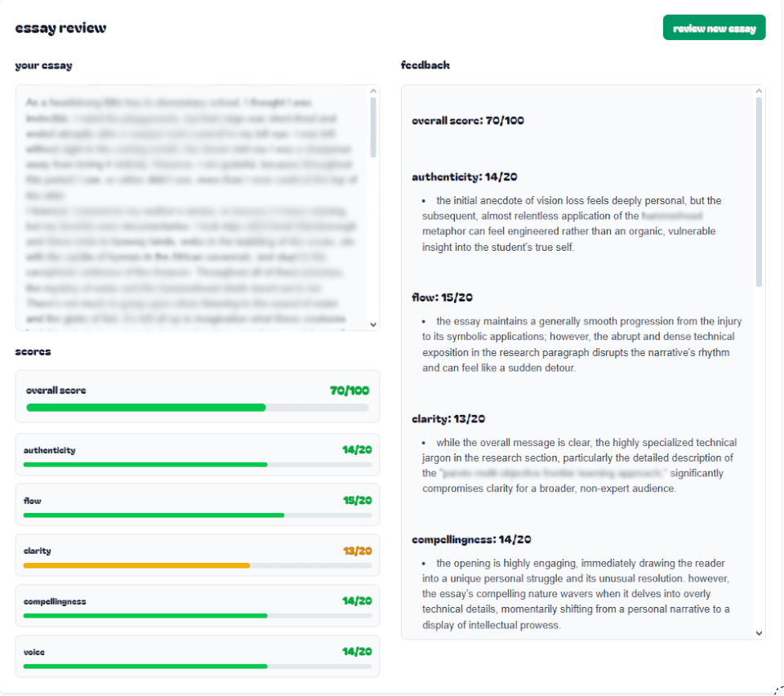Click the flow feedback bullet paragraph
This screenshot has width=784, height=696.
pos(581,345)
